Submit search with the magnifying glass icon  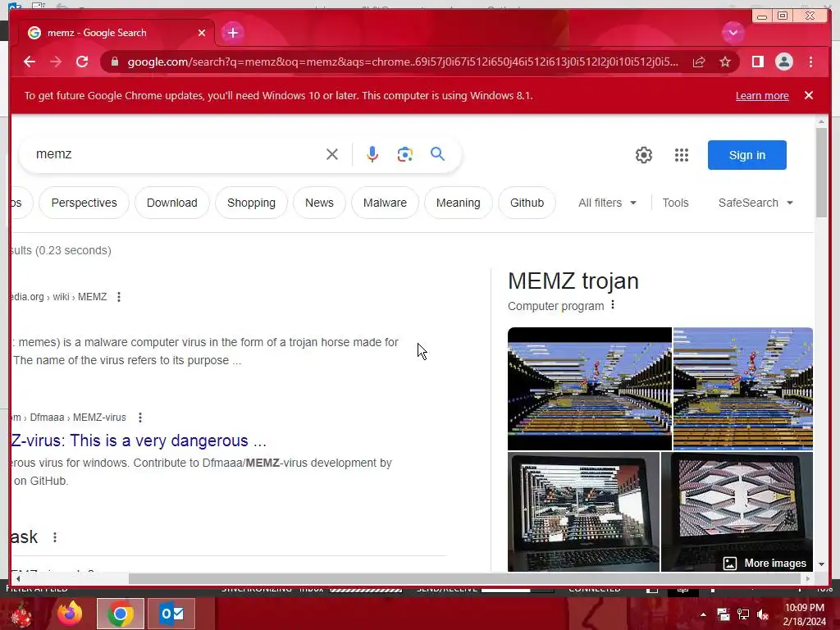(x=438, y=154)
